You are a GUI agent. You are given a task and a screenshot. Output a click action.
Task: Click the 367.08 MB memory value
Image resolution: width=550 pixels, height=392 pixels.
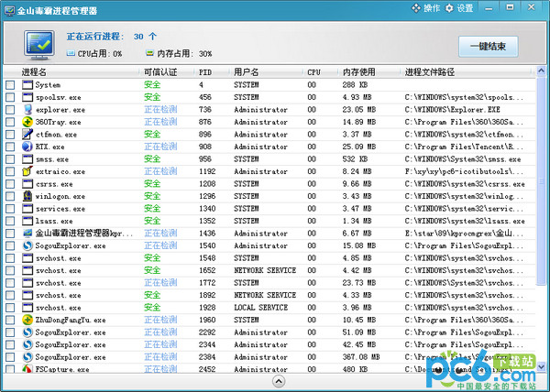point(361,357)
